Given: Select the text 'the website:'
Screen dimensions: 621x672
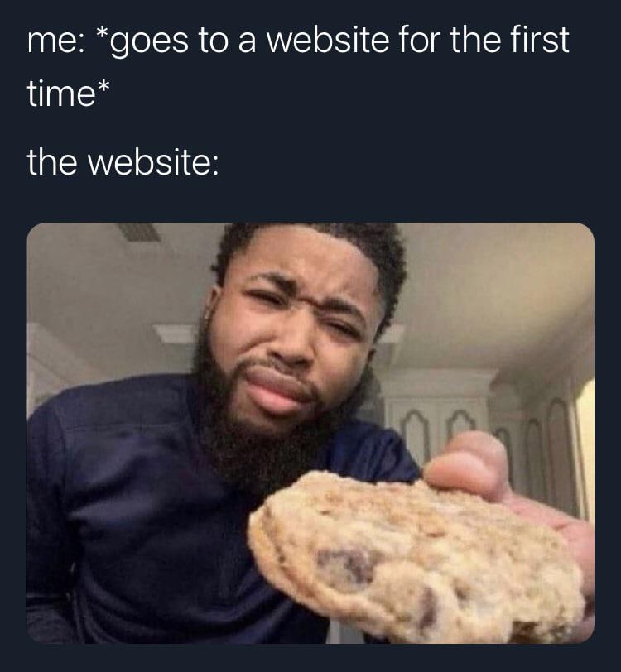Looking at the screenshot, I should pos(123,163).
